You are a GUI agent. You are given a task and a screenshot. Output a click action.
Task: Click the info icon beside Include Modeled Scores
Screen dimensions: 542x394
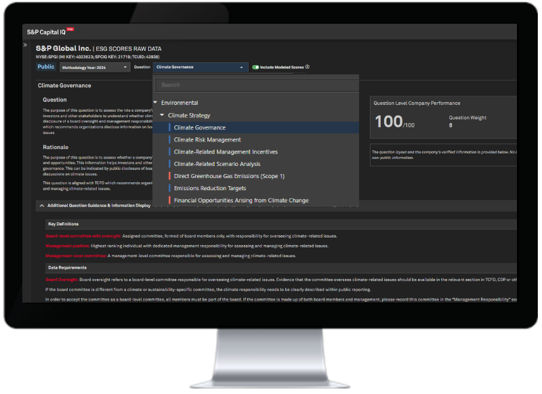point(307,67)
